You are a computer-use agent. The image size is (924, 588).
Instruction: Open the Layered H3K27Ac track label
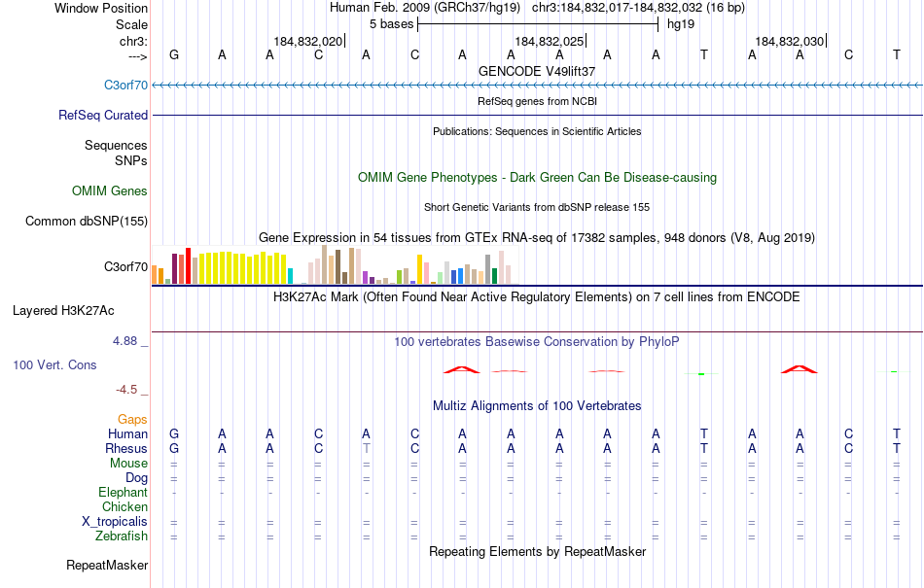coord(63,310)
